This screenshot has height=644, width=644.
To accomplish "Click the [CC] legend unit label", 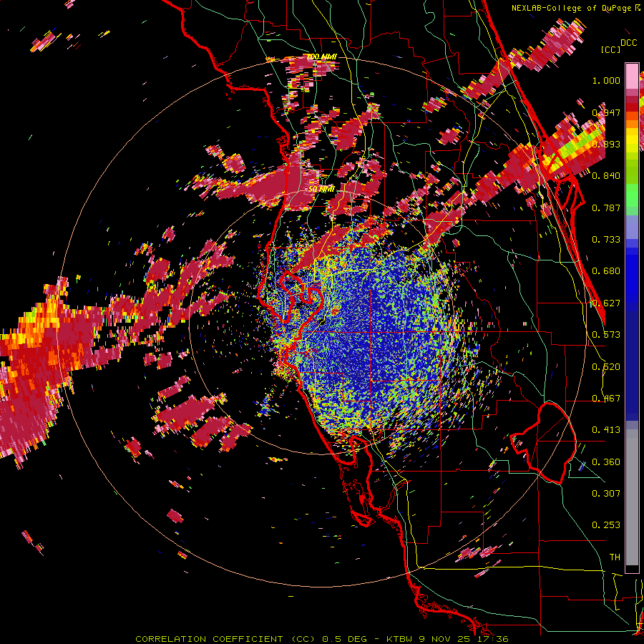I will coord(610,49).
